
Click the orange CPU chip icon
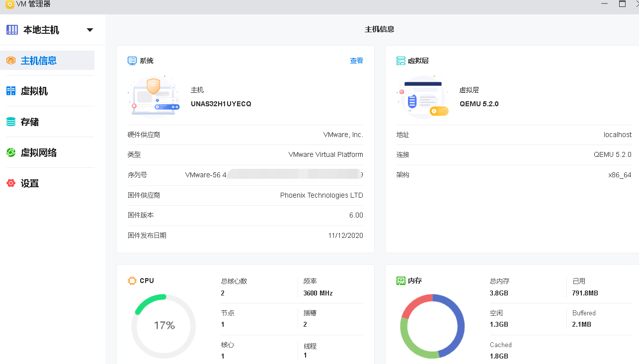click(132, 281)
